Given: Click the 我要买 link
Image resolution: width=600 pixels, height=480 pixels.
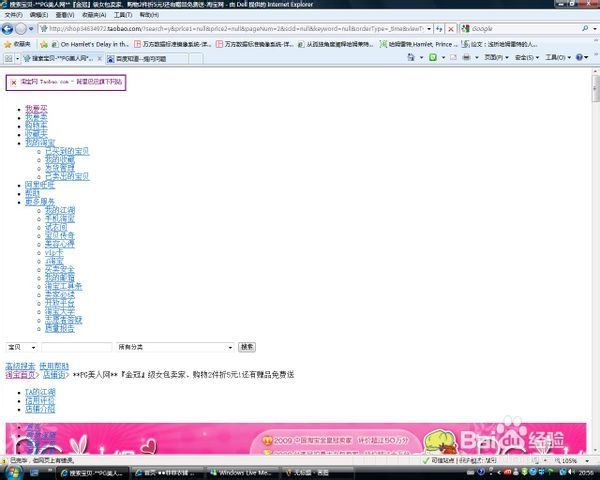Looking at the screenshot, I should point(36,109).
